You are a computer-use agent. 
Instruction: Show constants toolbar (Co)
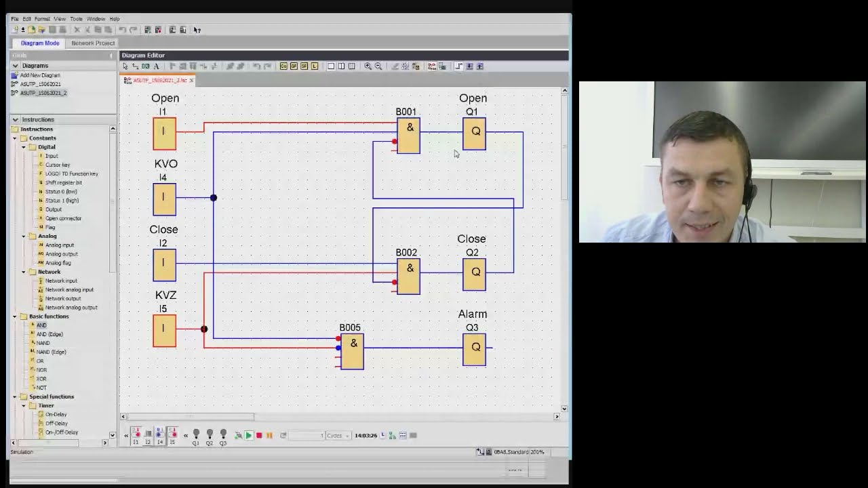click(x=283, y=66)
